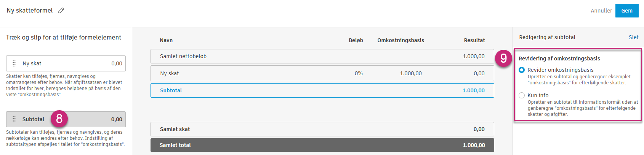This screenshot has width=644, height=155.
Task: Cancel with the Annuller button
Action: 601,11
